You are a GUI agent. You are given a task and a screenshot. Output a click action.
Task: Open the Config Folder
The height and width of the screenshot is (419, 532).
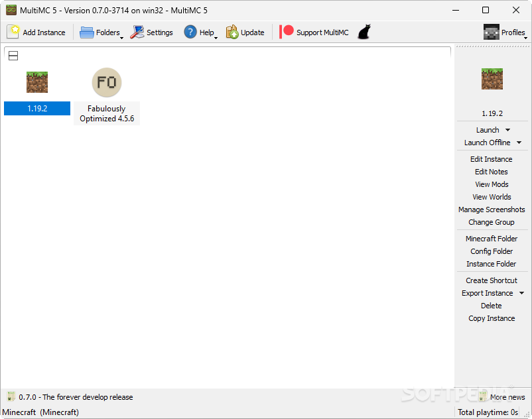(x=492, y=251)
